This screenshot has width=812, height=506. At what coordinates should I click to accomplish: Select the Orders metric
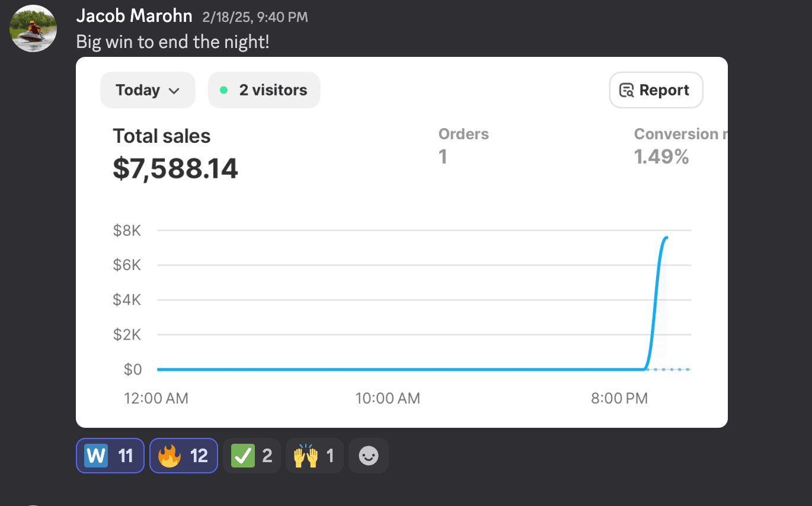click(463, 134)
